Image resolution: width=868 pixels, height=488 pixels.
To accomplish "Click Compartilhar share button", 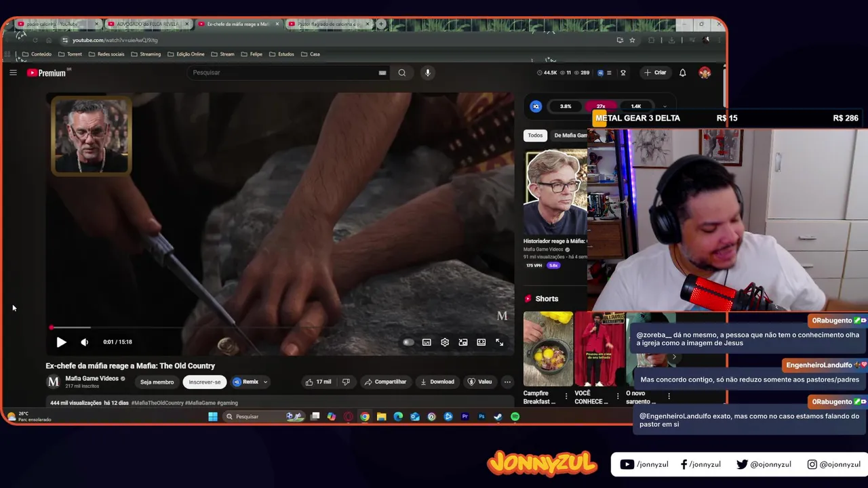I will [385, 382].
